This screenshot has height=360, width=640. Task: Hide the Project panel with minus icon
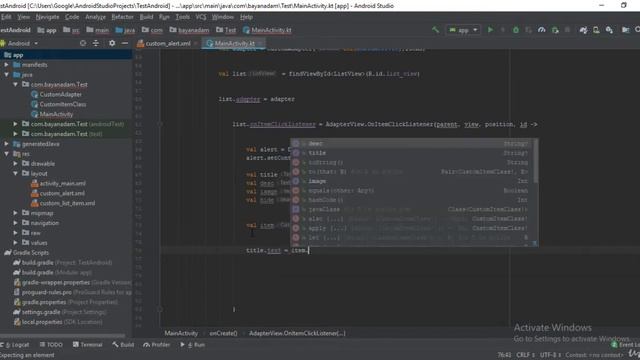tap(124, 43)
